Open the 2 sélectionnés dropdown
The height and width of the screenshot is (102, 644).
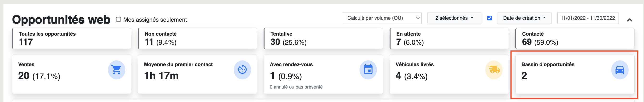click(x=454, y=18)
